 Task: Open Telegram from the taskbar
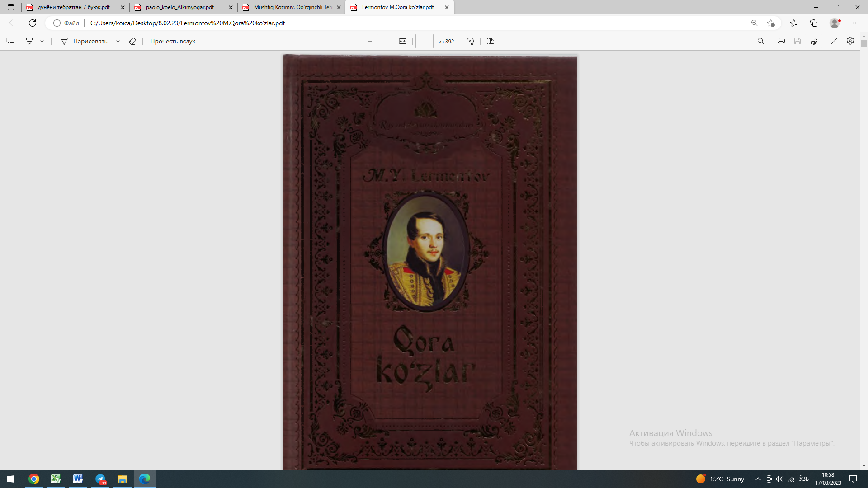100,479
